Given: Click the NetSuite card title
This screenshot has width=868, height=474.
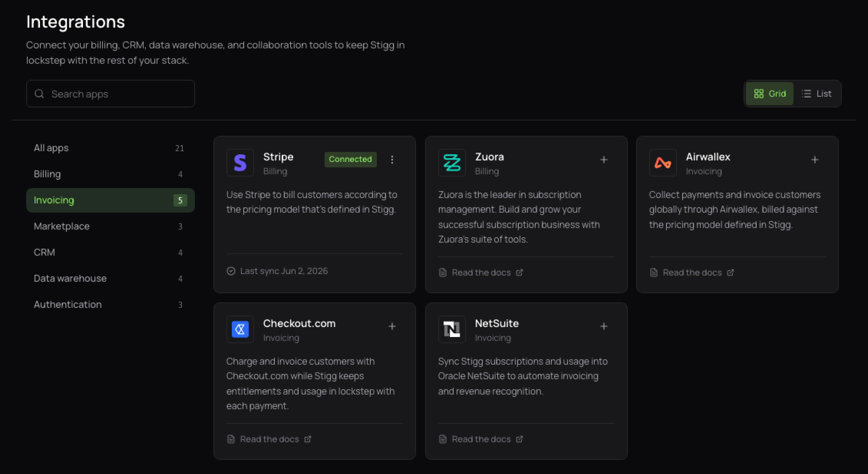Looking at the screenshot, I should point(497,323).
